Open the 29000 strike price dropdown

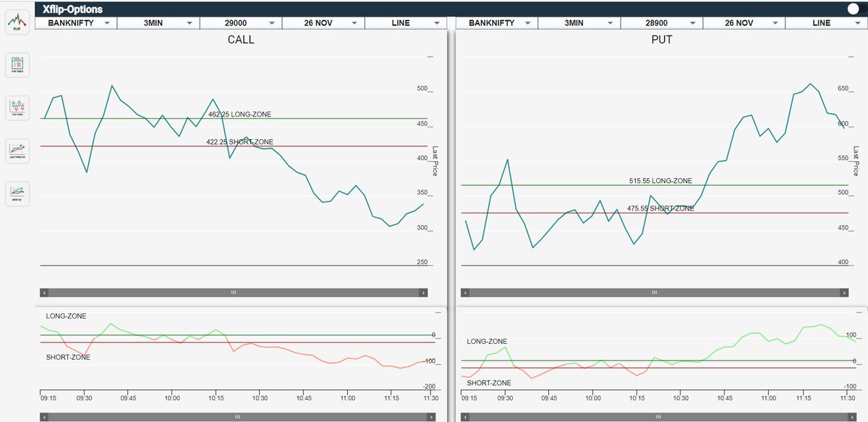click(x=240, y=22)
